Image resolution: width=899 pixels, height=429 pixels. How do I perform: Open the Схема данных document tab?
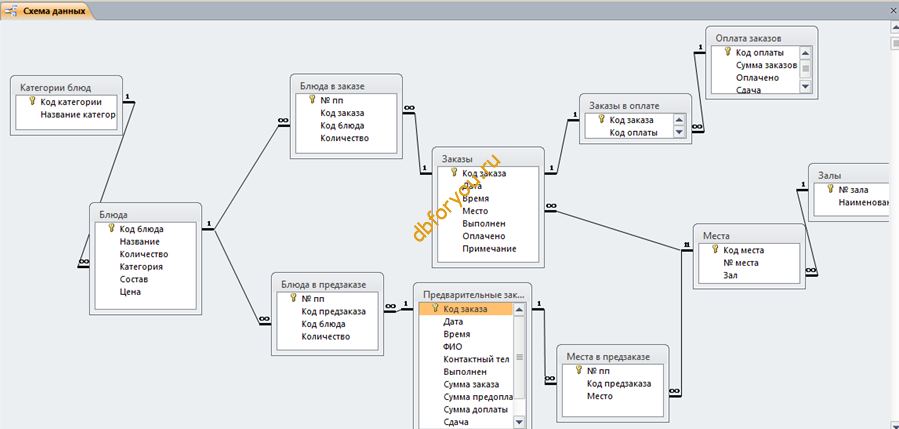coord(46,11)
